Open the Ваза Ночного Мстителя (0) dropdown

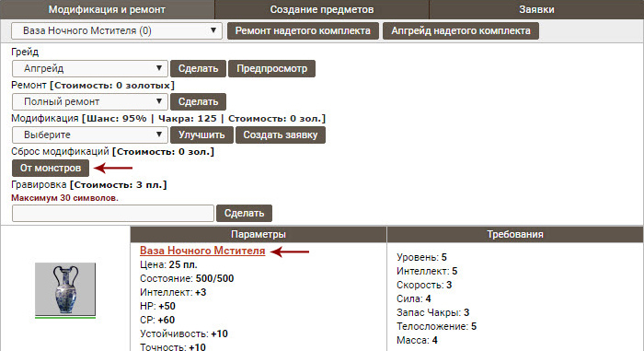(x=117, y=30)
